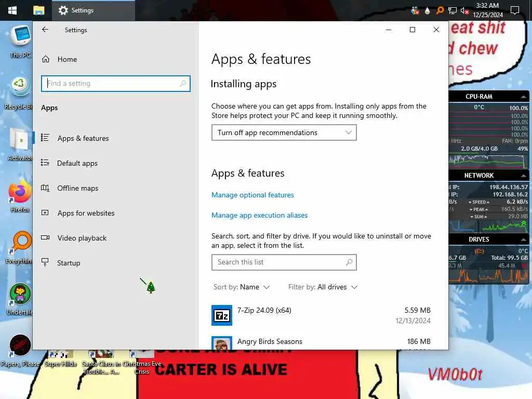
Task: Click the magnifier in Find a setting
Action: tap(183, 84)
